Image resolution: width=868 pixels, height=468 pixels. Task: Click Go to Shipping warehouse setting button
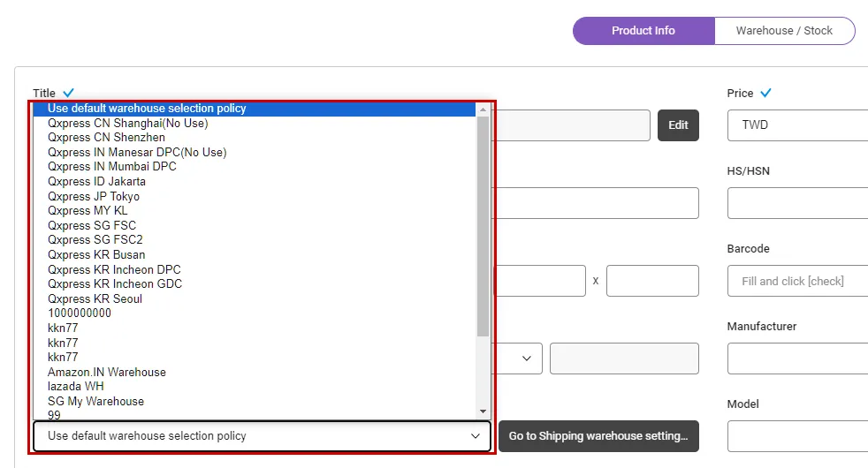point(598,436)
